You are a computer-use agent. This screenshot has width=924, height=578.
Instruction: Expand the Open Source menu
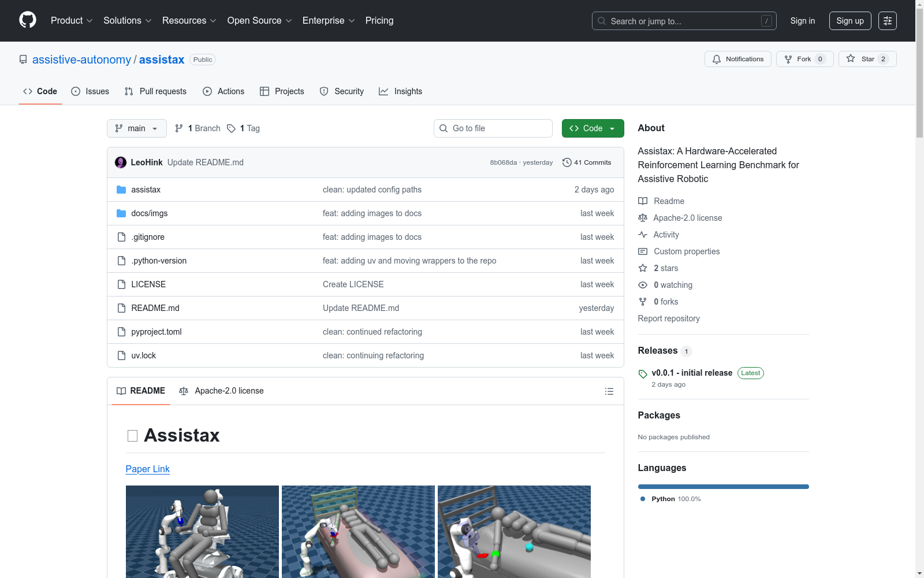tap(260, 21)
